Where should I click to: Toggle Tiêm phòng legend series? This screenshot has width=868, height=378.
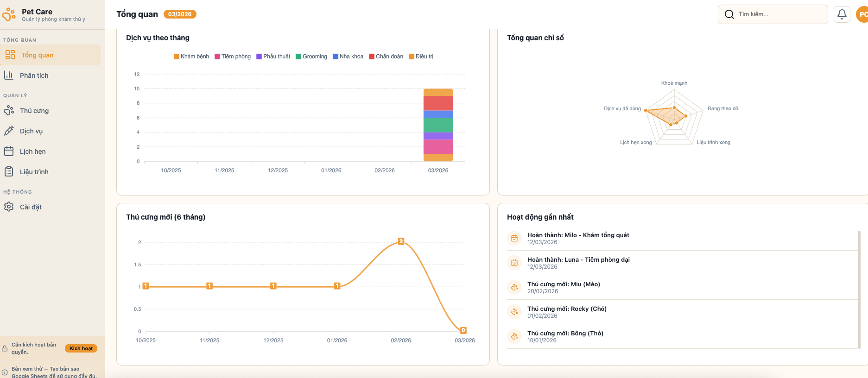[233, 57]
